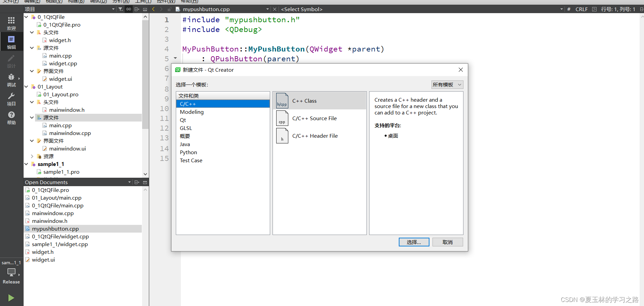Select the C++ Class template
The height and width of the screenshot is (306, 644).
[x=319, y=101]
